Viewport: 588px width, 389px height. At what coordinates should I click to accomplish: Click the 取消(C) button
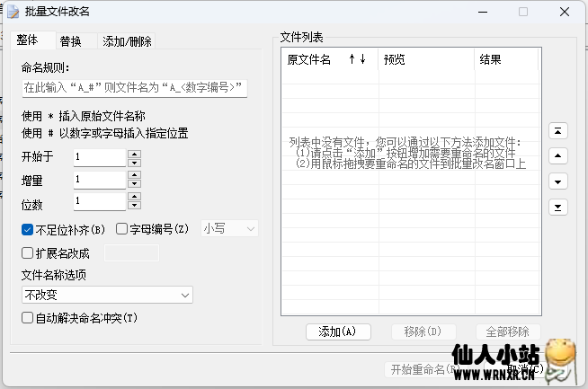(x=525, y=369)
